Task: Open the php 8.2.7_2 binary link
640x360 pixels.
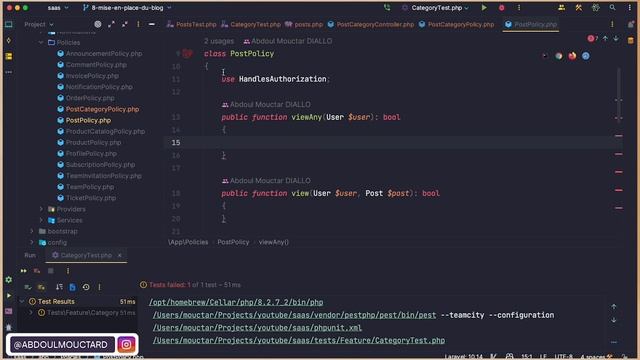Action: point(236,302)
